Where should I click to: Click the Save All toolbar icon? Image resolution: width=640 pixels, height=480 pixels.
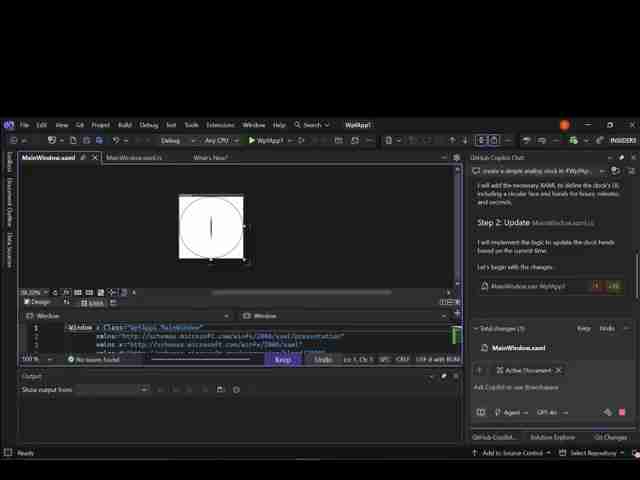(x=99, y=140)
